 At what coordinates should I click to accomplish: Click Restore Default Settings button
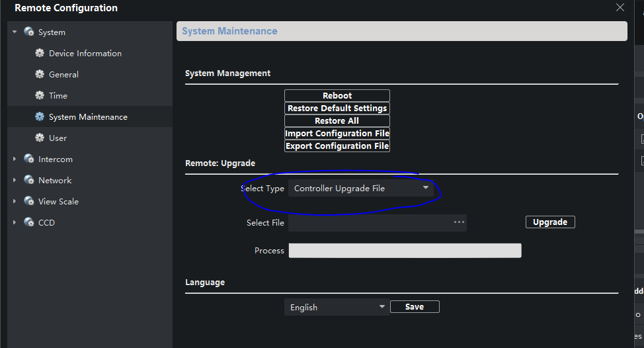(x=337, y=109)
